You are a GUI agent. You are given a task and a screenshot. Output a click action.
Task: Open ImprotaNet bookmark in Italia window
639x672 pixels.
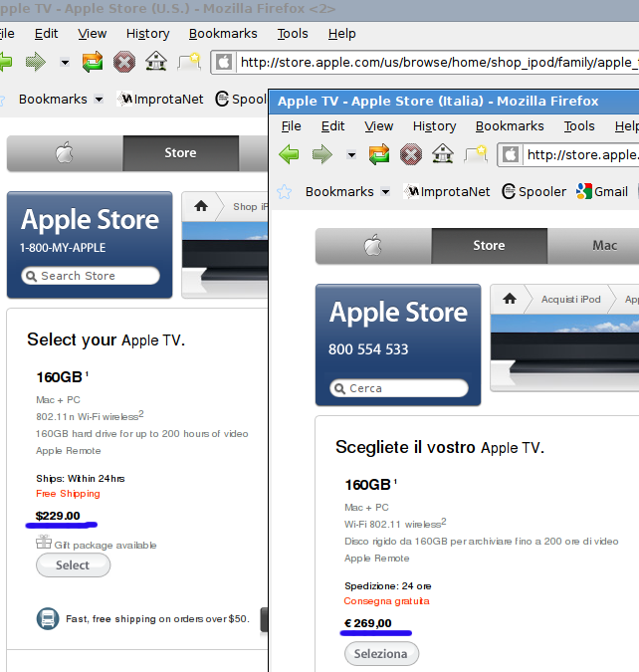click(447, 191)
